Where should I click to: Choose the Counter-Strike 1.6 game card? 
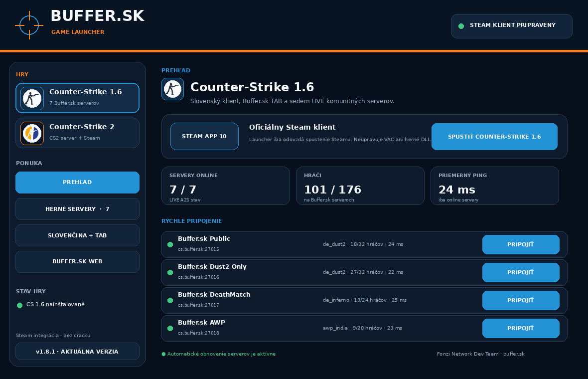[77, 98]
